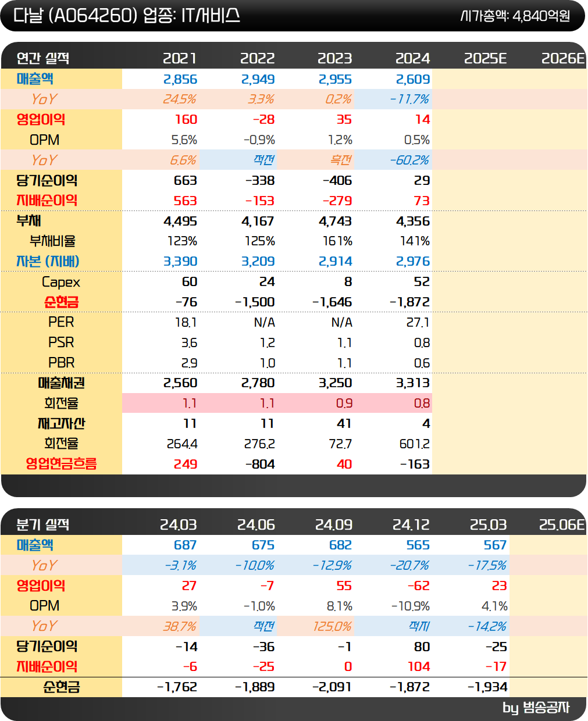Select the 분기 실적 header label
588x721 pixels.
pos(43,524)
